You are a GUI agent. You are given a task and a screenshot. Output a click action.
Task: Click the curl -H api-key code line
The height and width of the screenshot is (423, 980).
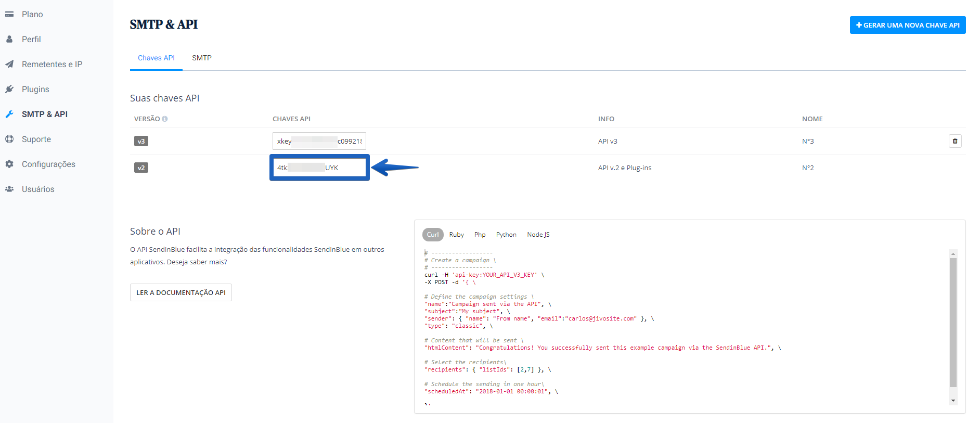(484, 275)
